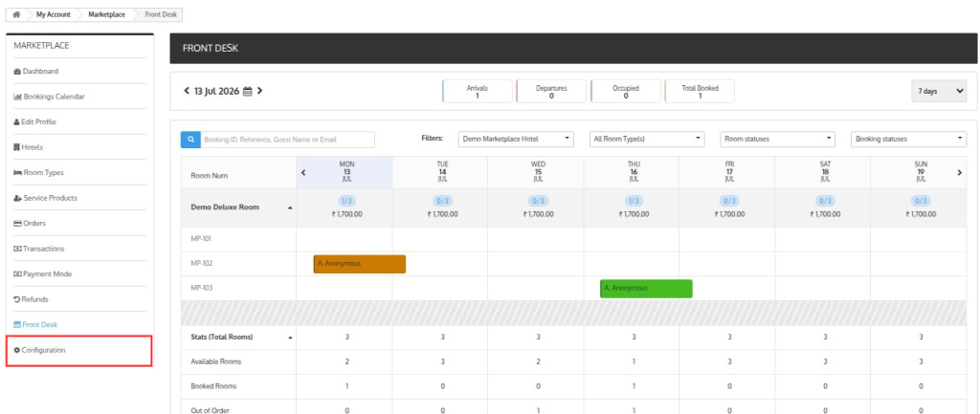The width and height of the screenshot is (980, 414).
Task: Click the Total Booked stat card
Action: pyautogui.click(x=700, y=91)
